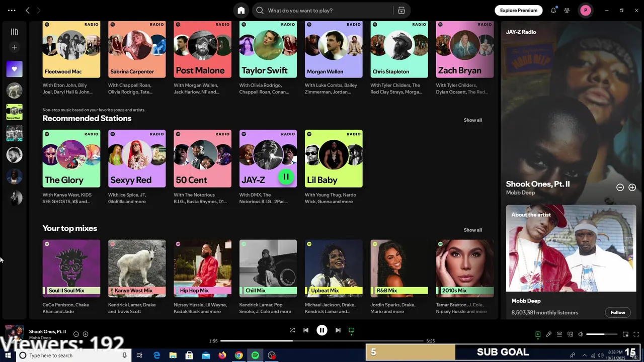Show all of Your top mixes
The height and width of the screenshot is (362, 644).
pos(473,230)
